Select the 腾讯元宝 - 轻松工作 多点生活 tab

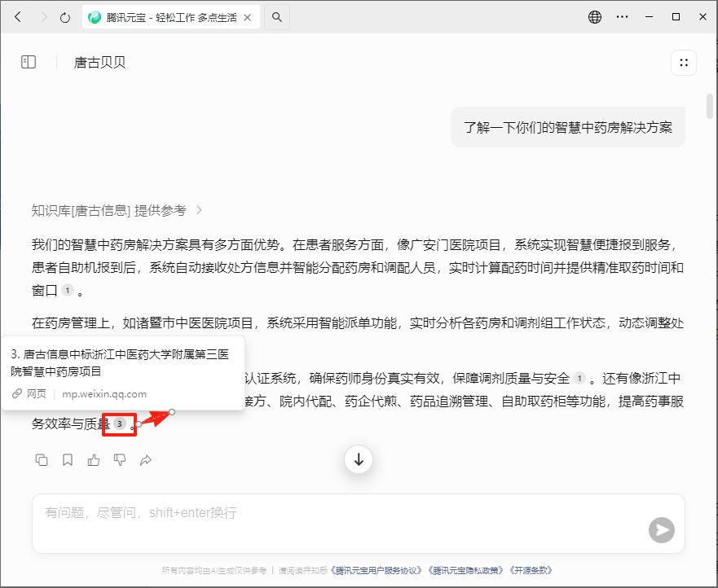tap(171, 17)
